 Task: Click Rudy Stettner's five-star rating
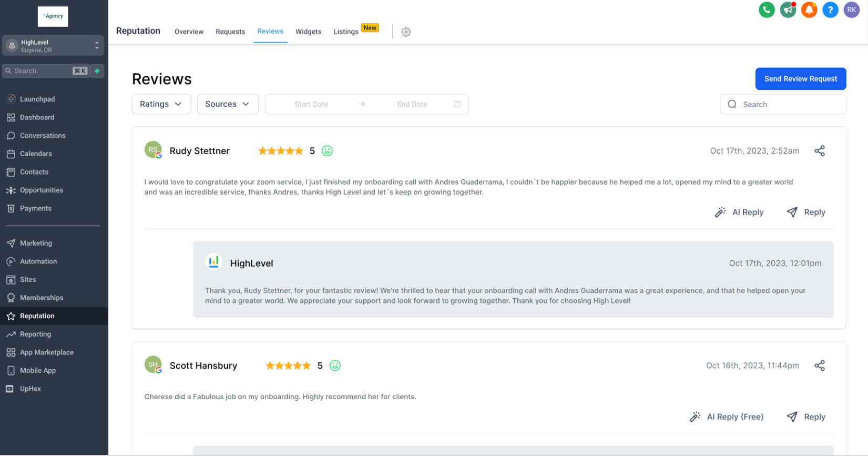point(281,151)
